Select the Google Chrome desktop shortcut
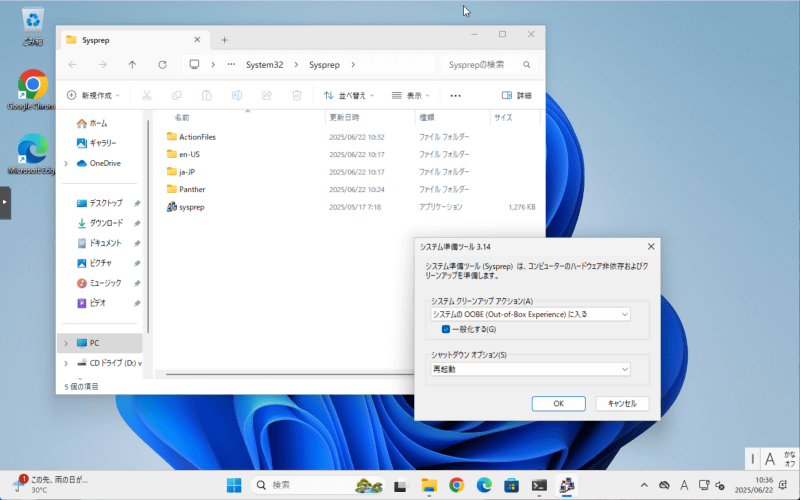Image resolution: width=800 pixels, height=500 pixels. pos(32,90)
